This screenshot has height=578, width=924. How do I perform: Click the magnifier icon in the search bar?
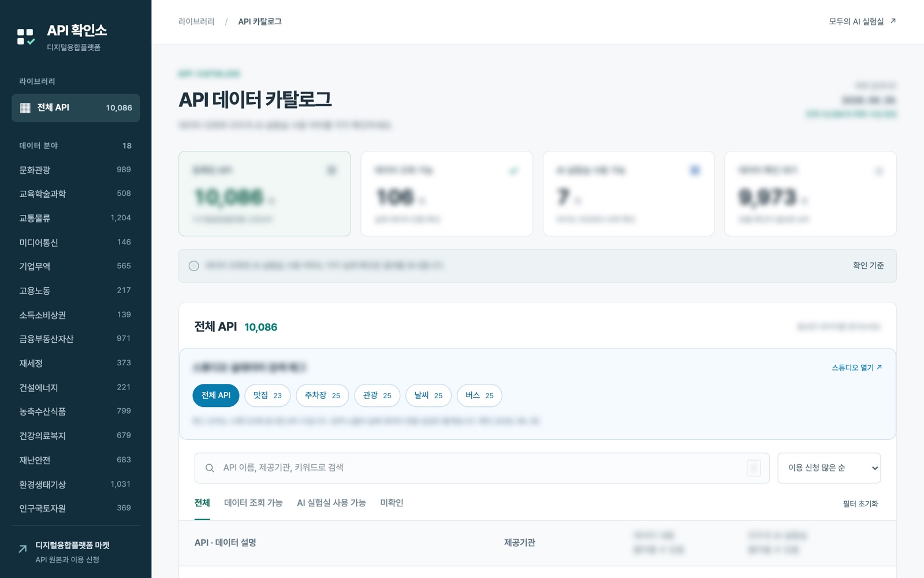(x=210, y=468)
